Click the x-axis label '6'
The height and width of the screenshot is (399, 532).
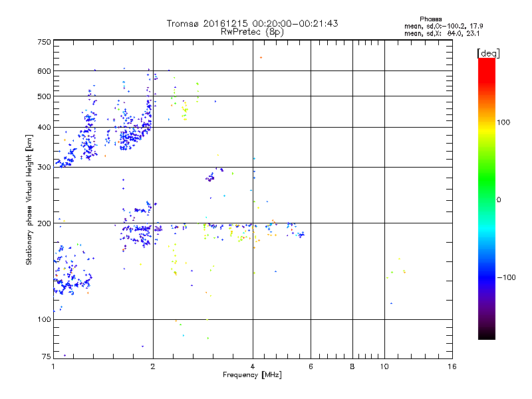(311, 366)
